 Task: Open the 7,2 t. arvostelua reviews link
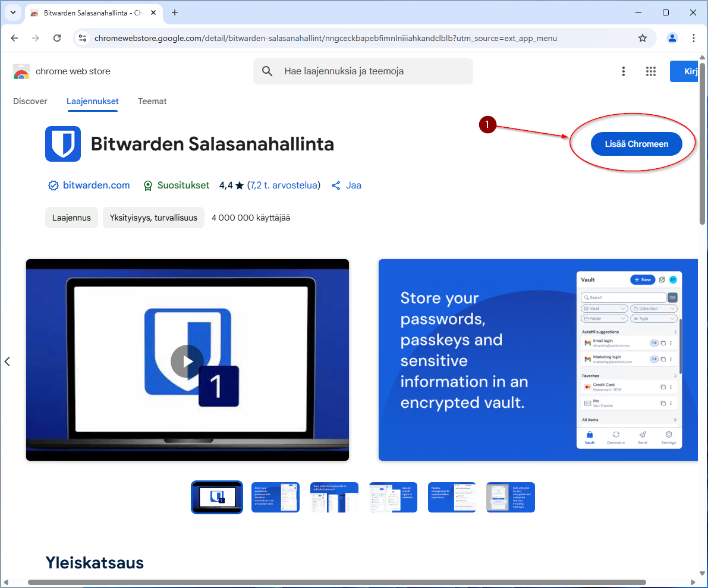[284, 185]
